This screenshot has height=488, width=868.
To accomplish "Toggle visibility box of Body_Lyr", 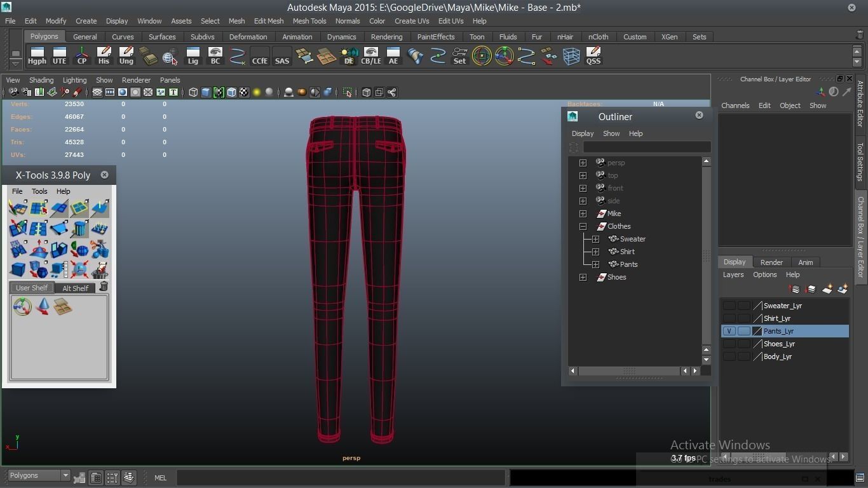I will (729, 356).
